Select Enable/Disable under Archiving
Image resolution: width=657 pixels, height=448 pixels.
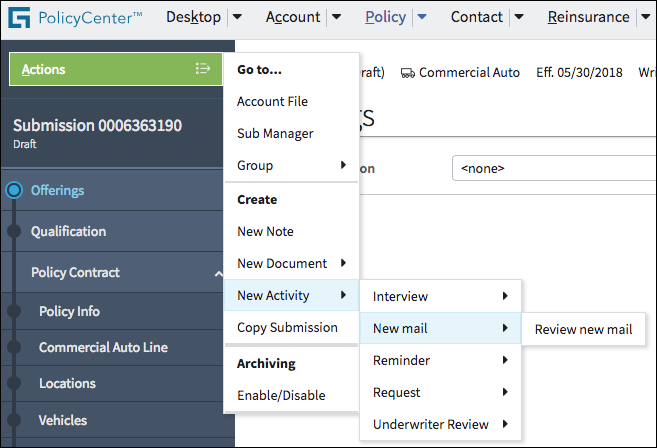pos(281,395)
